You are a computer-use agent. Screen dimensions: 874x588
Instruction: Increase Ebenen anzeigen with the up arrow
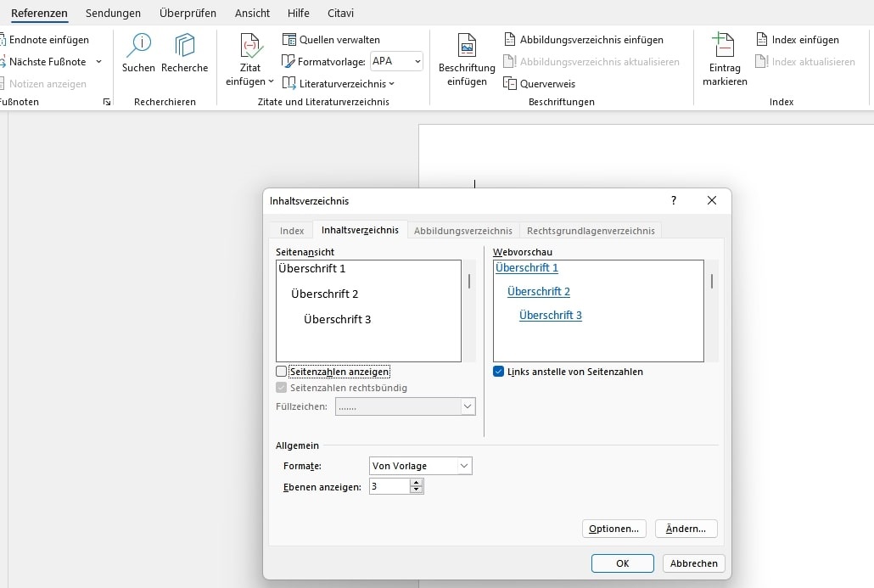pyautogui.click(x=417, y=483)
